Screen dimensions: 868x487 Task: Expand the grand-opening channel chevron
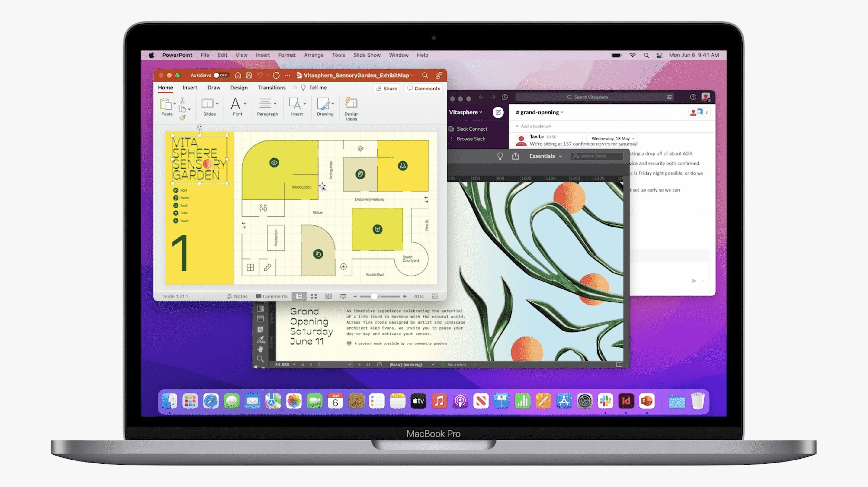pos(562,112)
